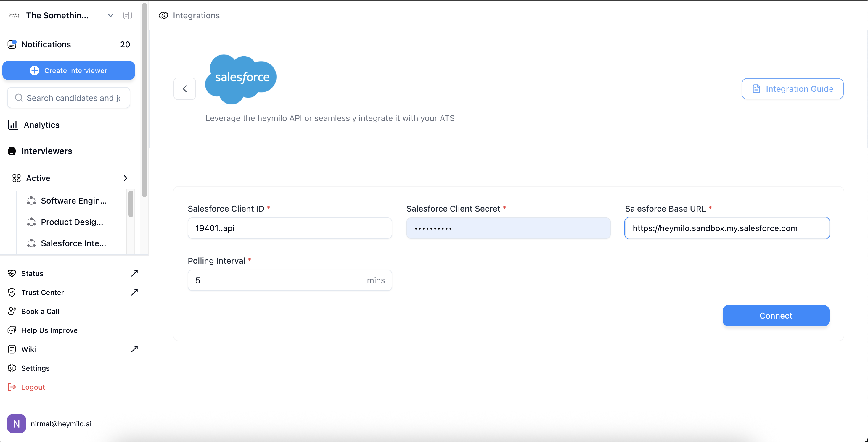The width and height of the screenshot is (868, 442).
Task: Open the Status link arrow icon
Action: [134, 273]
